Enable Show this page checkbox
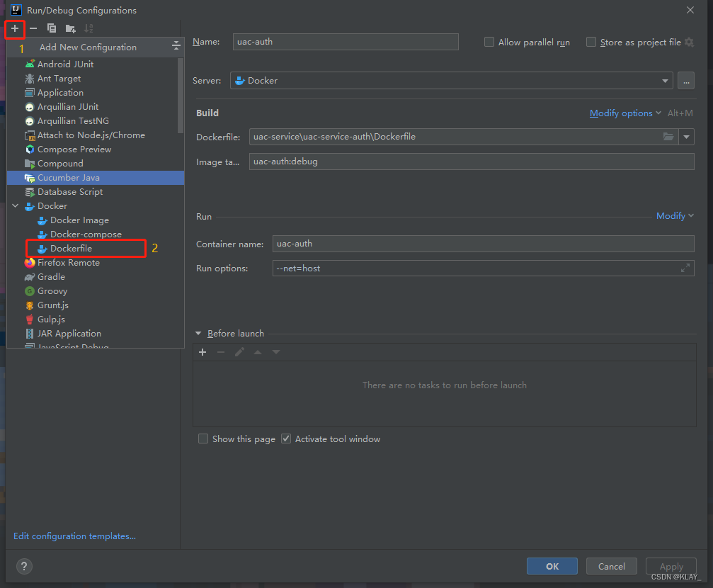 click(203, 439)
